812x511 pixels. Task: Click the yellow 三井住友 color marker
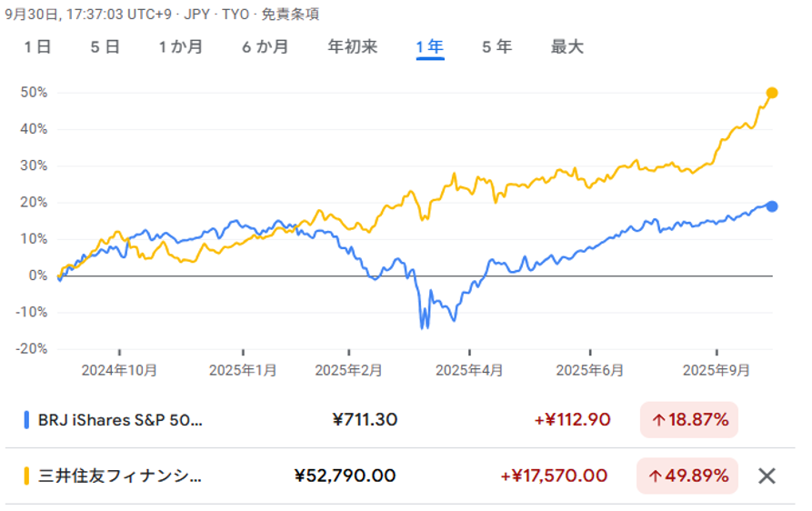(26, 476)
